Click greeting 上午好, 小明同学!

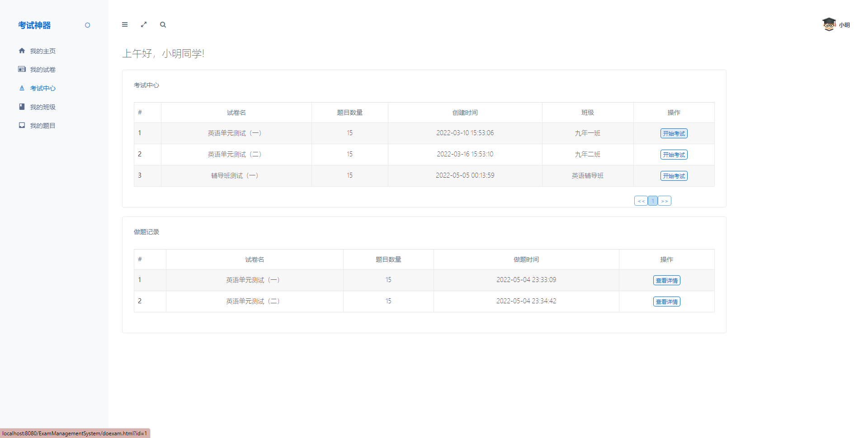click(x=163, y=53)
